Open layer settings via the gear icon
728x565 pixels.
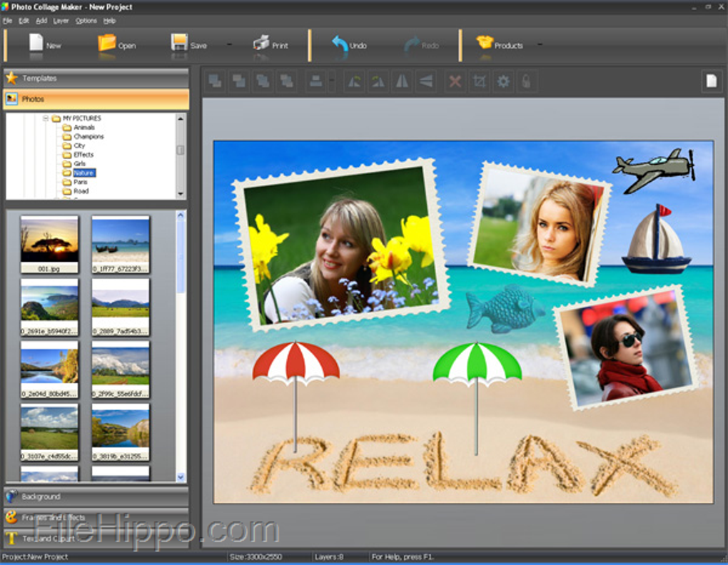(503, 81)
